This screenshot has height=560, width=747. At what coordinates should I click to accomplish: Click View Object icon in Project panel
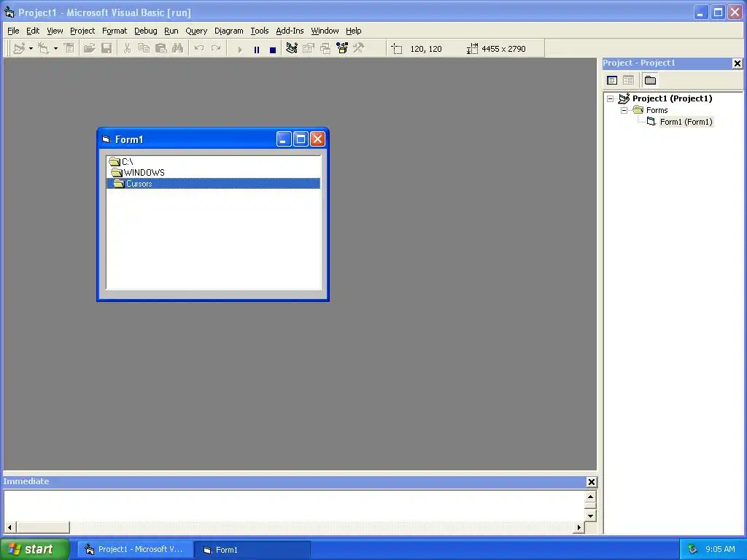[x=628, y=80]
